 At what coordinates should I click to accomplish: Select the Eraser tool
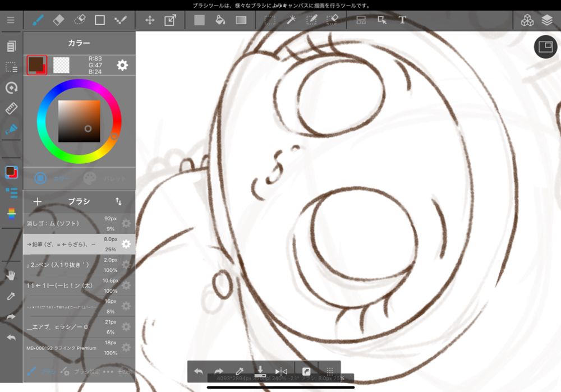(58, 20)
